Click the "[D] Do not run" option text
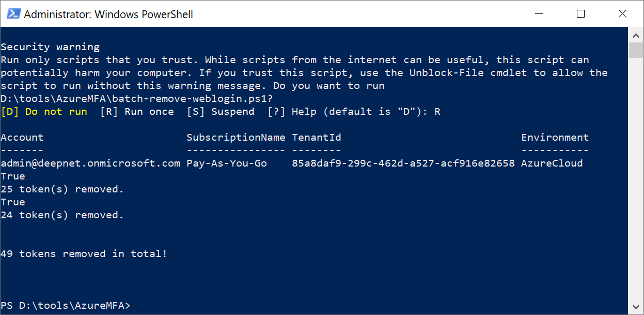Screen dimensions: 644x315 pos(44,112)
